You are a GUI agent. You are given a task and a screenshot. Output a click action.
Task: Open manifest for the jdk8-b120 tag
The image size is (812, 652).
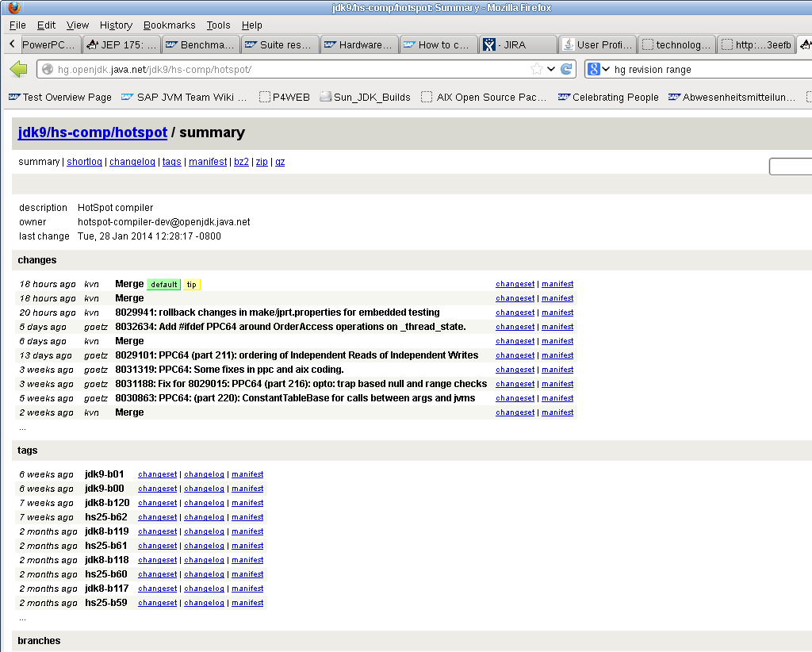(x=247, y=503)
